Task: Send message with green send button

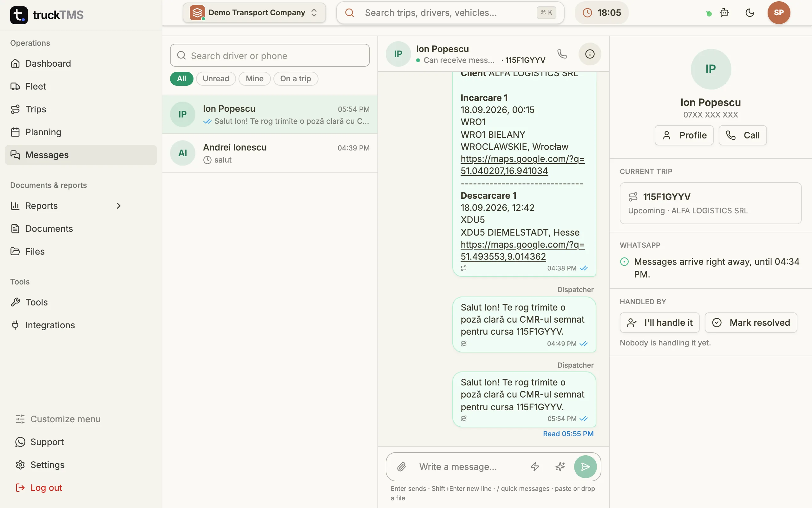Action: point(585,466)
